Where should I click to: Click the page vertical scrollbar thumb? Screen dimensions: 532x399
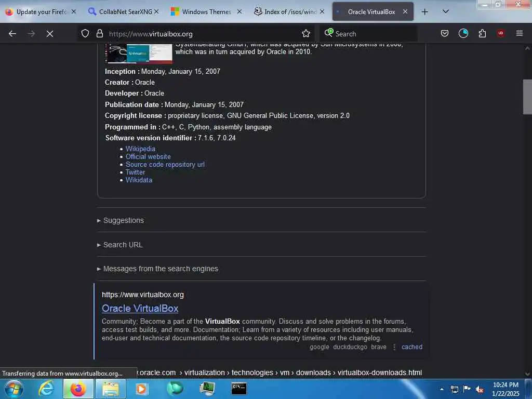(527, 97)
